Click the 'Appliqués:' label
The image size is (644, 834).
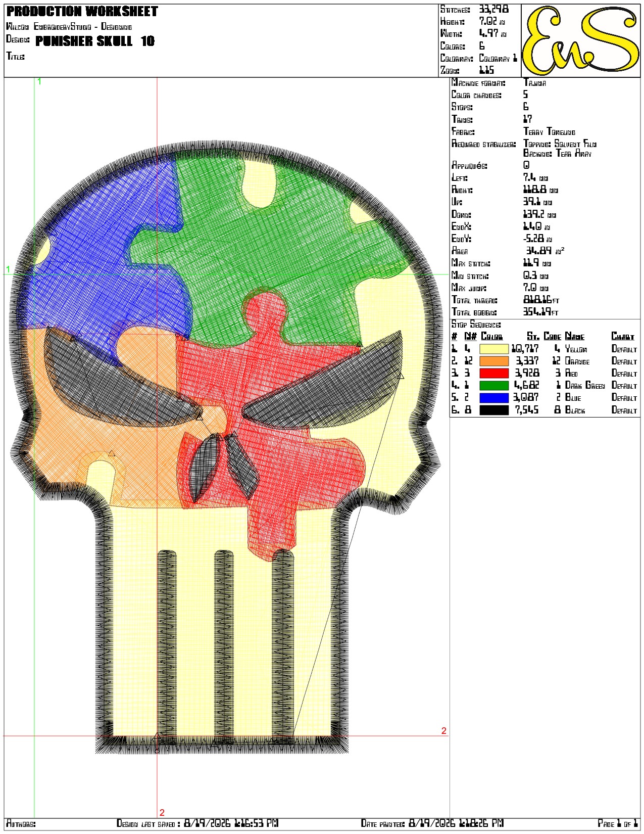point(469,166)
